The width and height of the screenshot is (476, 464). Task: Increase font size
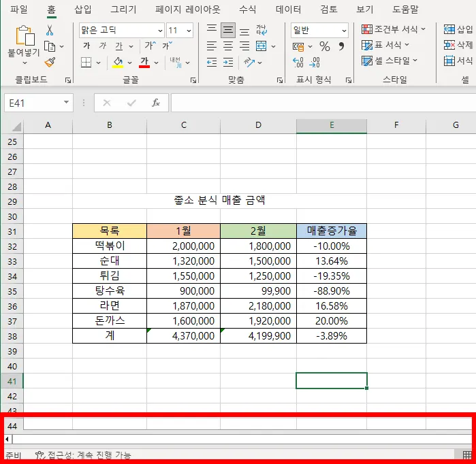(x=150, y=46)
